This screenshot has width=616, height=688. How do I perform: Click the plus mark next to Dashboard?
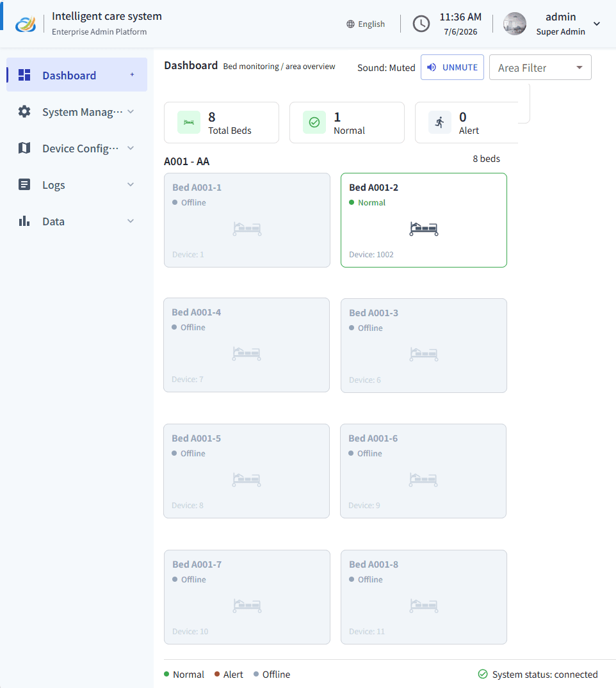pos(132,75)
